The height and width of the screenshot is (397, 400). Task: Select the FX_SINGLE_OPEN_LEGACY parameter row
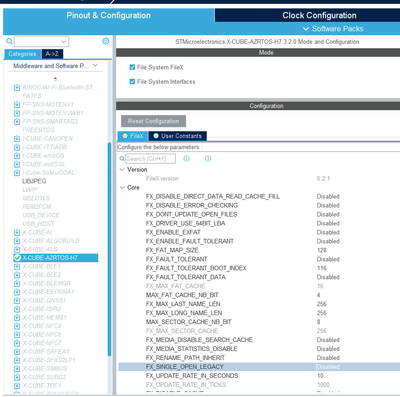[259, 367]
